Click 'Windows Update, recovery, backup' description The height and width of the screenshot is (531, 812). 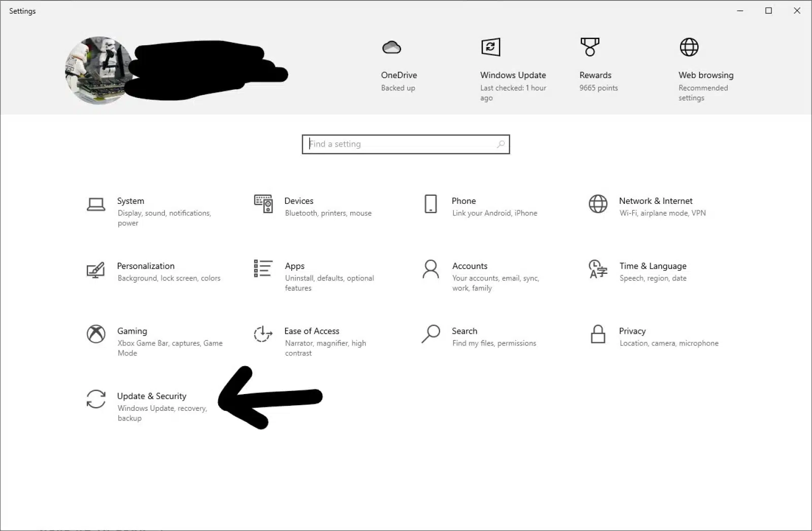(162, 413)
